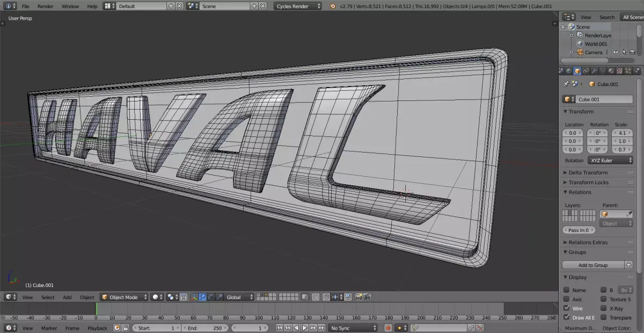Open the Material properties tab
This screenshot has width=644, height=333.
point(611,71)
